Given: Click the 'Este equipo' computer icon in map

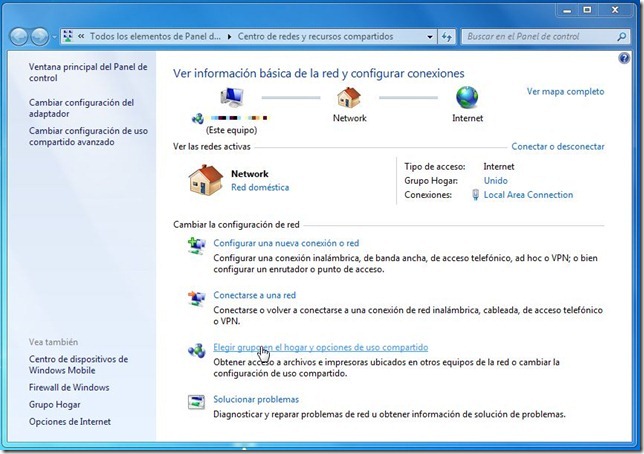Looking at the screenshot, I should [x=232, y=97].
